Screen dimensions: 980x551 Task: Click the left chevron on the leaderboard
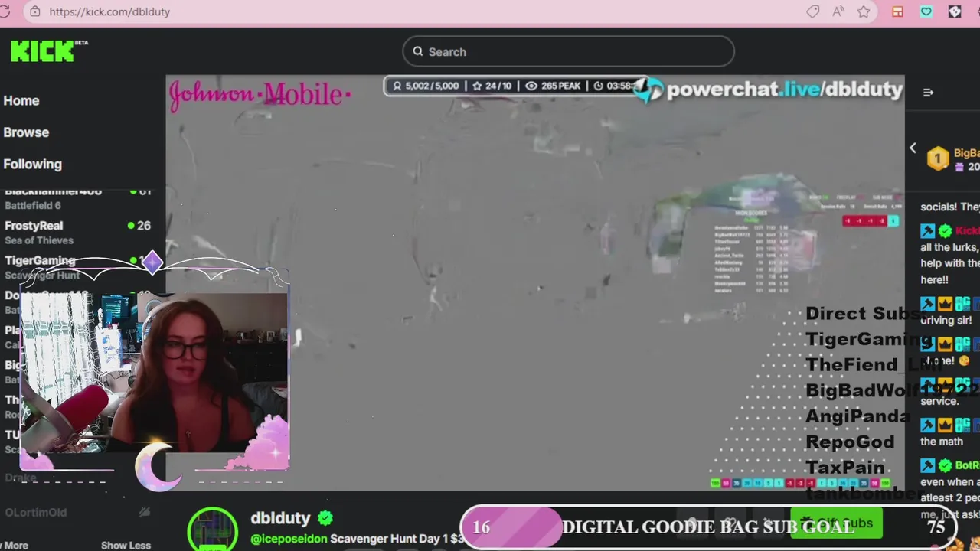tap(913, 148)
